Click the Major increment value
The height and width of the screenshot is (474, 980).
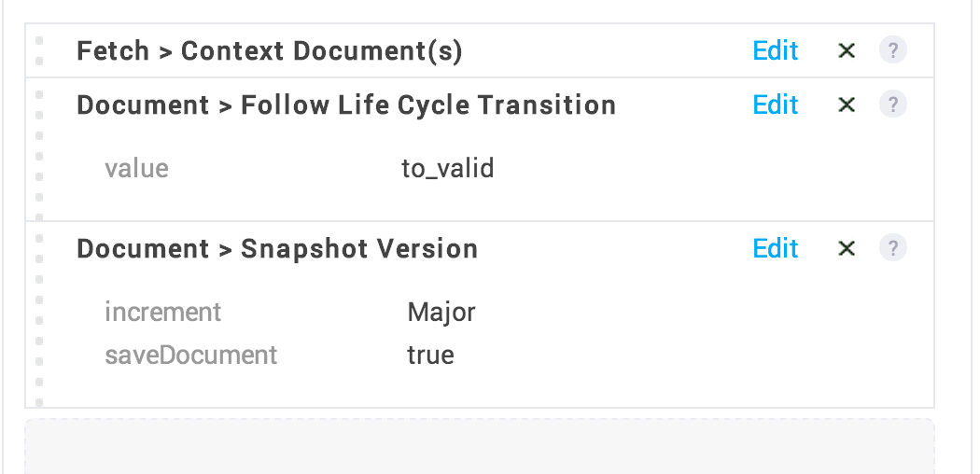click(x=441, y=313)
